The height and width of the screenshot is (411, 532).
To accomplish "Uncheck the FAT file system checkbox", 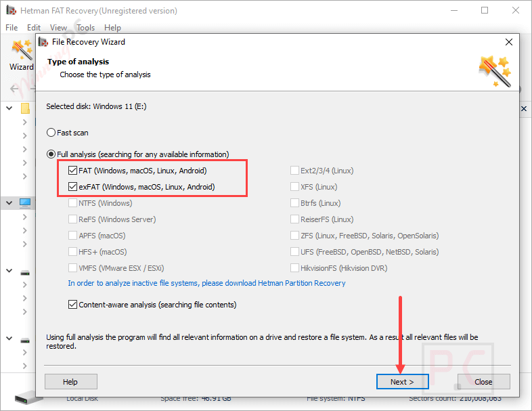I will tap(72, 171).
